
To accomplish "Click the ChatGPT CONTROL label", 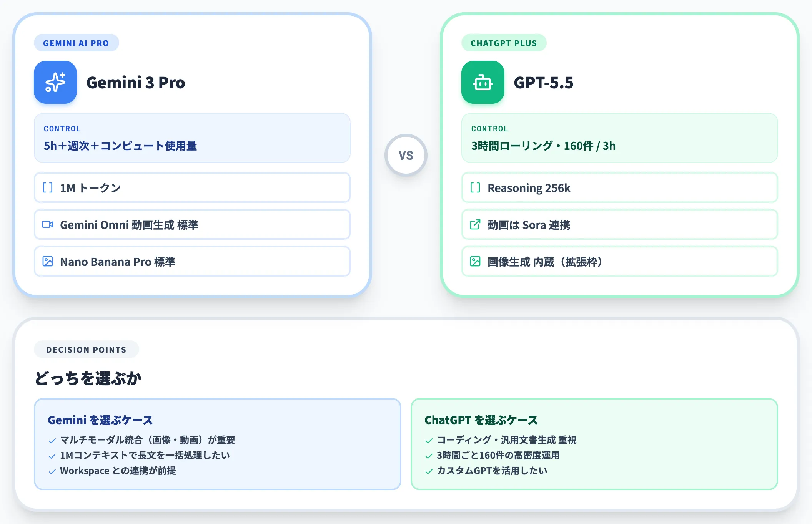I will click(x=490, y=129).
